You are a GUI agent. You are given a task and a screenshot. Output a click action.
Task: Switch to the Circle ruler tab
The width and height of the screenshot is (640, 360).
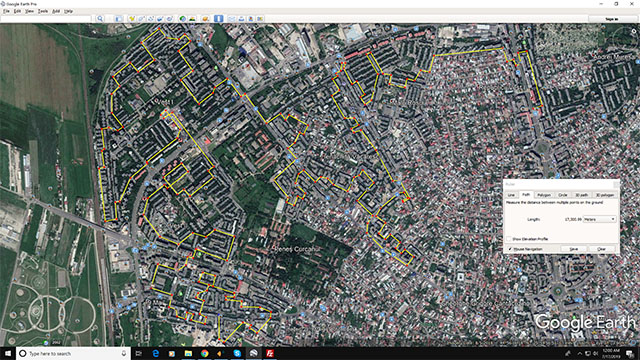pyautogui.click(x=563, y=195)
